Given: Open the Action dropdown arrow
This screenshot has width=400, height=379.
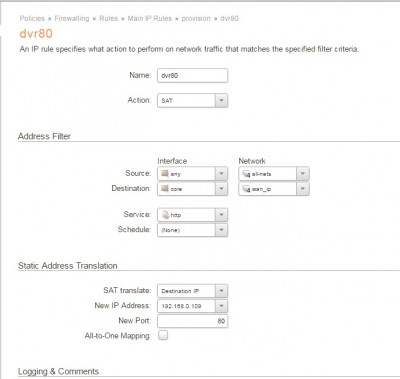Looking at the screenshot, I should tap(222, 100).
